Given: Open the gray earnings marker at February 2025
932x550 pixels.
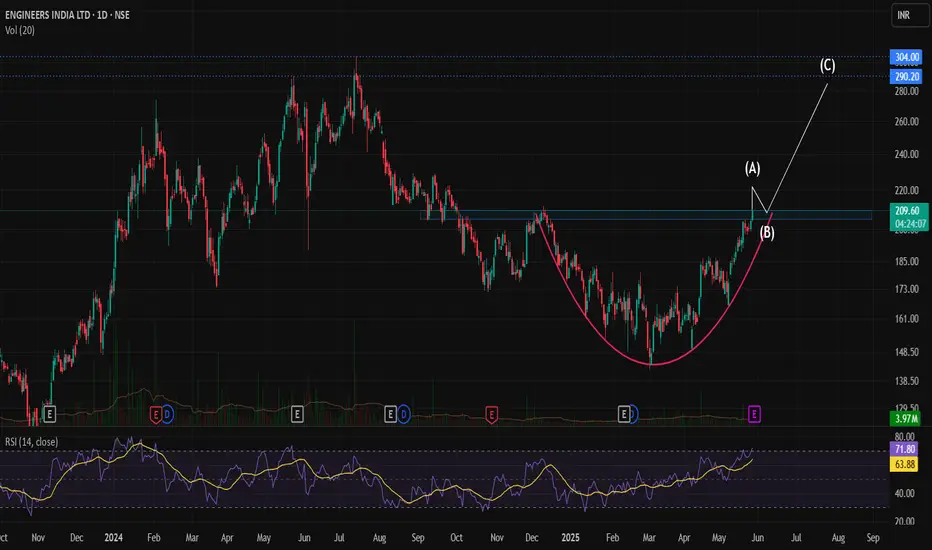Looking at the screenshot, I should pos(624,414).
